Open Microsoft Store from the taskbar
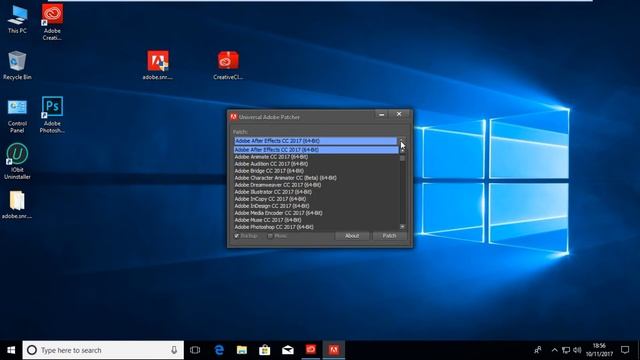The image size is (640, 360). coord(264,350)
